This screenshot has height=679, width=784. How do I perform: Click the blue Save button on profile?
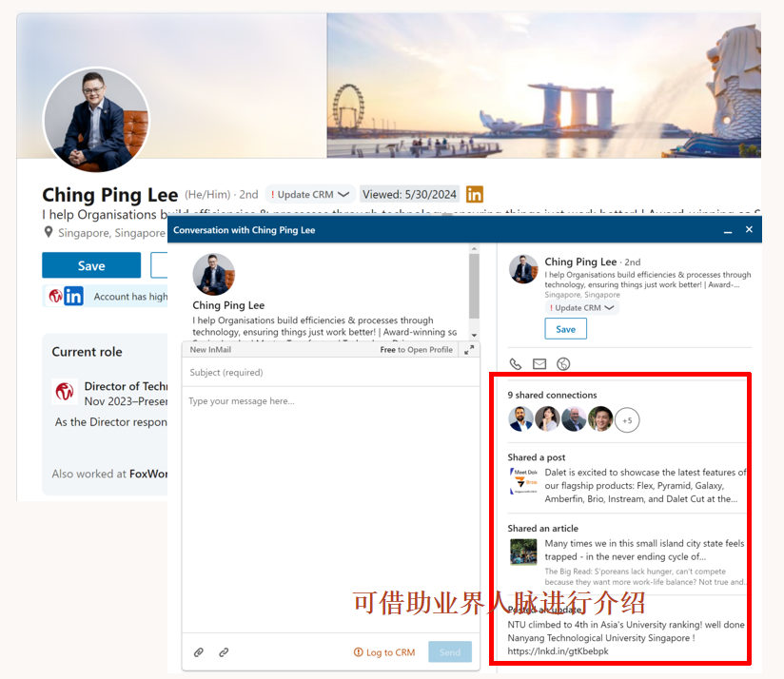[91, 265]
